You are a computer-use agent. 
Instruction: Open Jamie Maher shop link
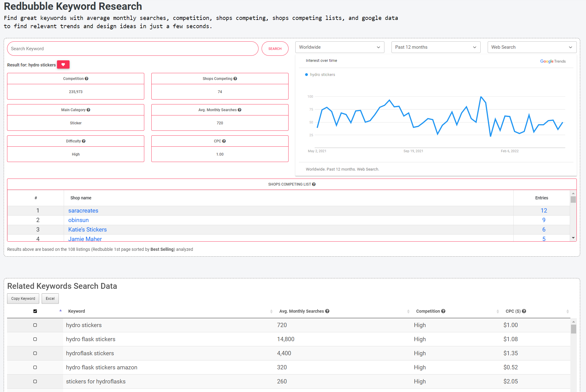tap(85, 239)
